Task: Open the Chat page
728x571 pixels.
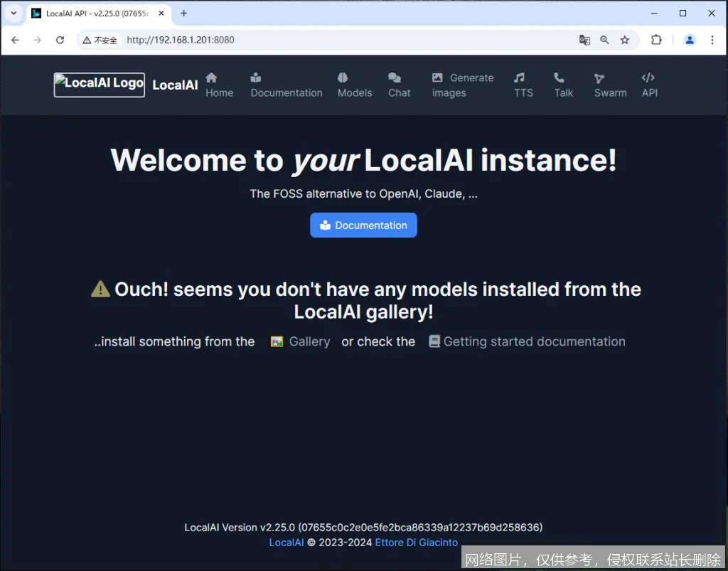Action: tap(400, 85)
